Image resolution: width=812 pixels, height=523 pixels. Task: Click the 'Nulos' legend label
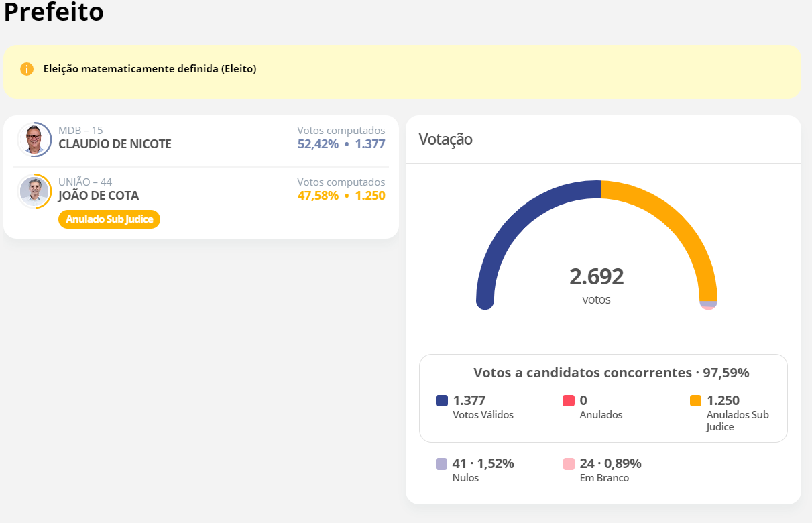466,478
